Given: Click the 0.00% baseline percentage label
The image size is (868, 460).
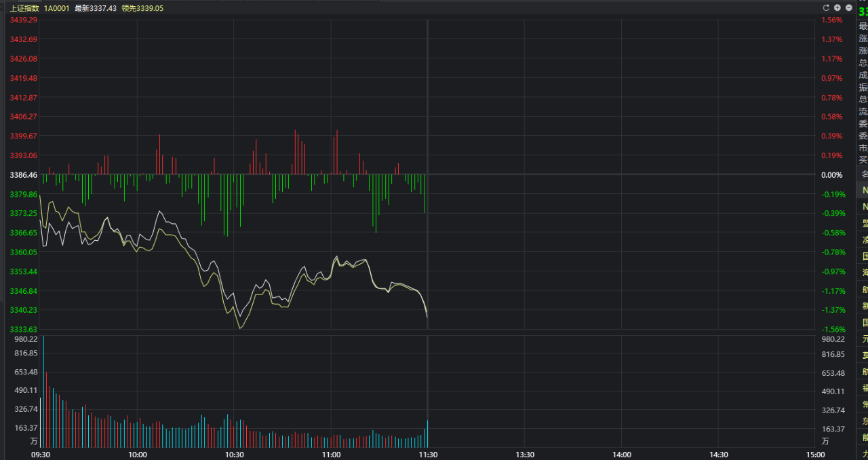Looking at the screenshot, I should [x=831, y=175].
